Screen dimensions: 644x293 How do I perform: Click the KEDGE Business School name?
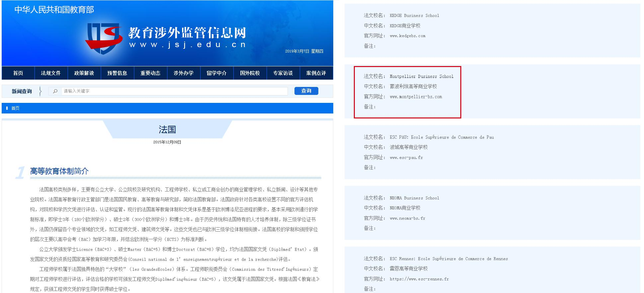[414, 16]
